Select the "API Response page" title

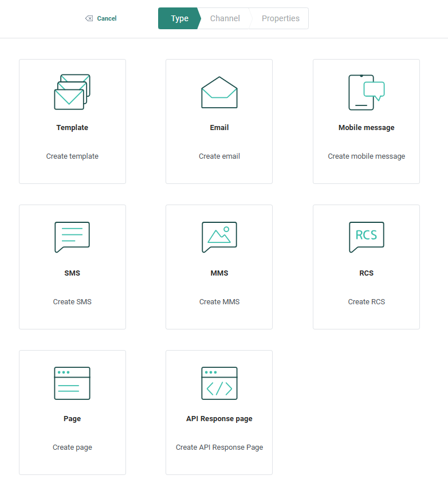pyautogui.click(x=219, y=419)
